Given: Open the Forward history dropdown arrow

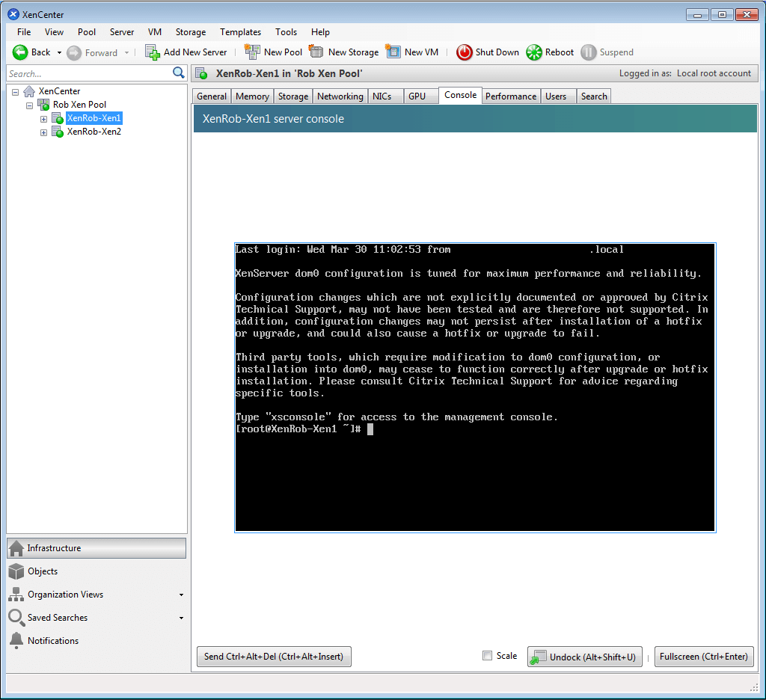Looking at the screenshot, I should tap(126, 53).
